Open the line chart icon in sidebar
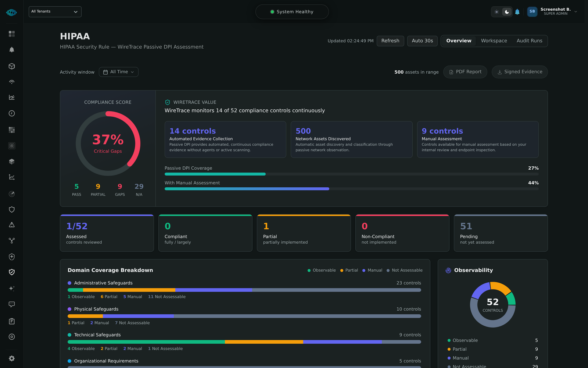588x368 pixels. point(12,98)
